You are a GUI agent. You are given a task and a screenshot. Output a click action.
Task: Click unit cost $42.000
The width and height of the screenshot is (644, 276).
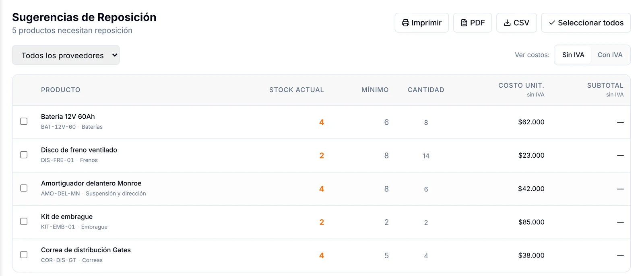tap(531, 189)
